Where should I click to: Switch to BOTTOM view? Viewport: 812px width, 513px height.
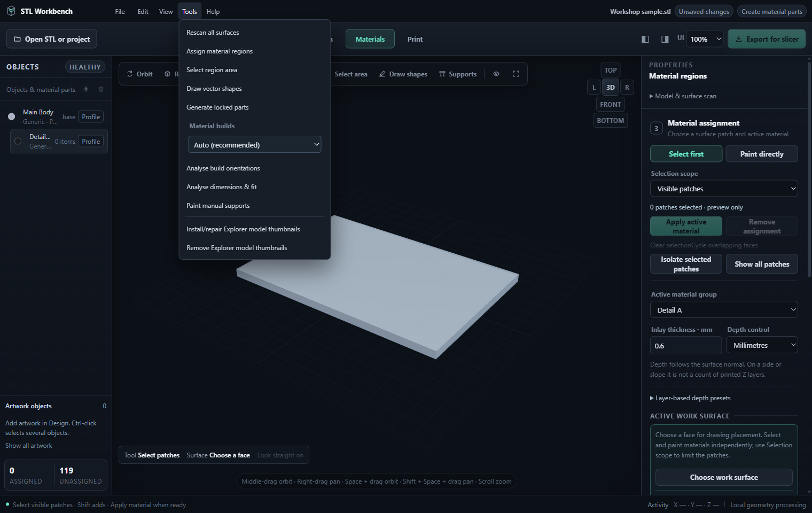point(611,120)
